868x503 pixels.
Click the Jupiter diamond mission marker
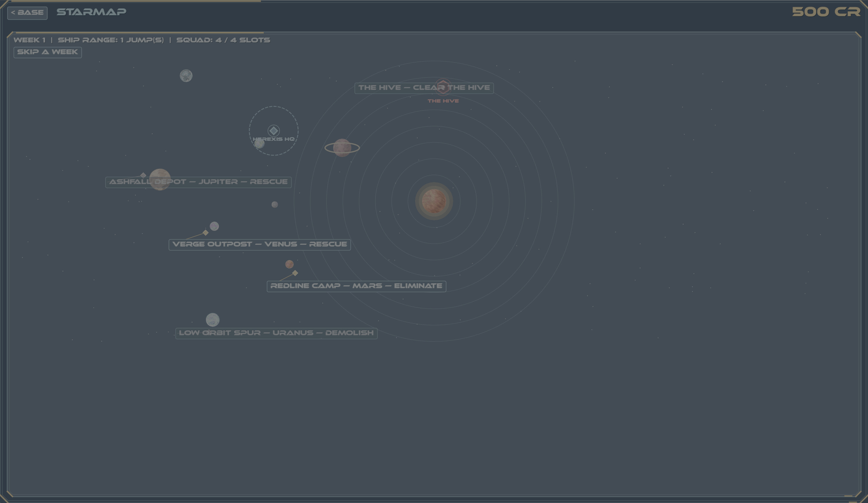pos(143,175)
